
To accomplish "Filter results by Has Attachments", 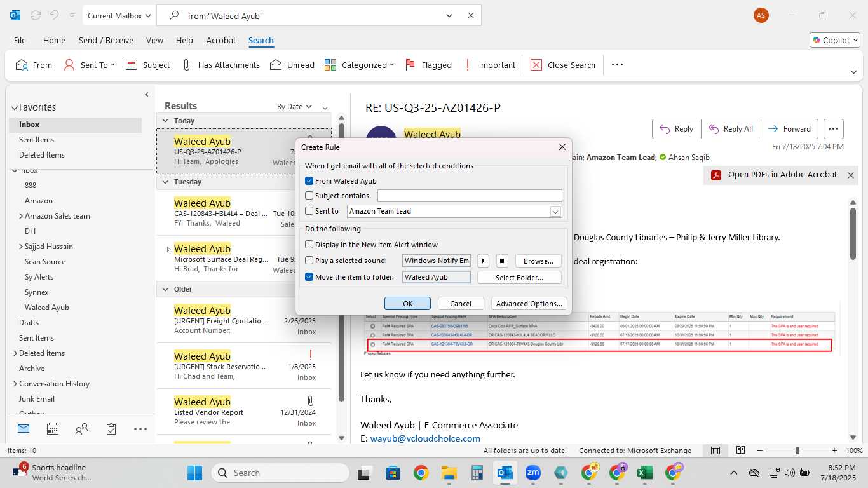I will (x=220, y=65).
